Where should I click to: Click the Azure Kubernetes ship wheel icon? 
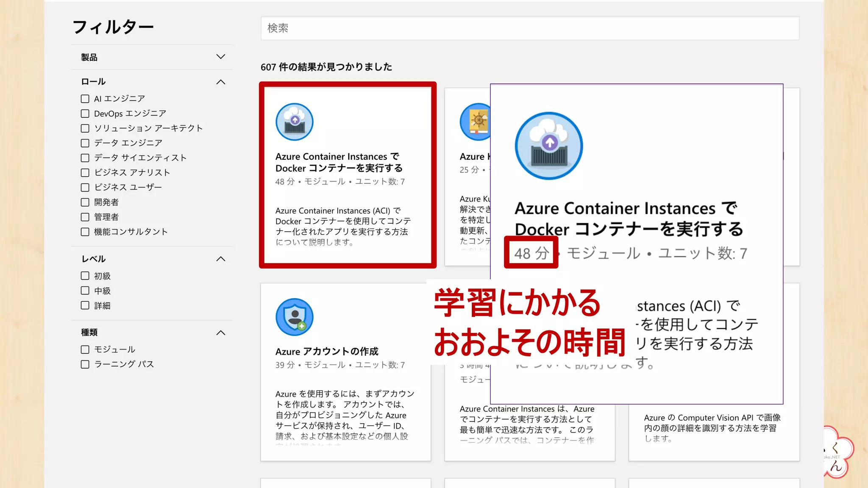pos(475,122)
